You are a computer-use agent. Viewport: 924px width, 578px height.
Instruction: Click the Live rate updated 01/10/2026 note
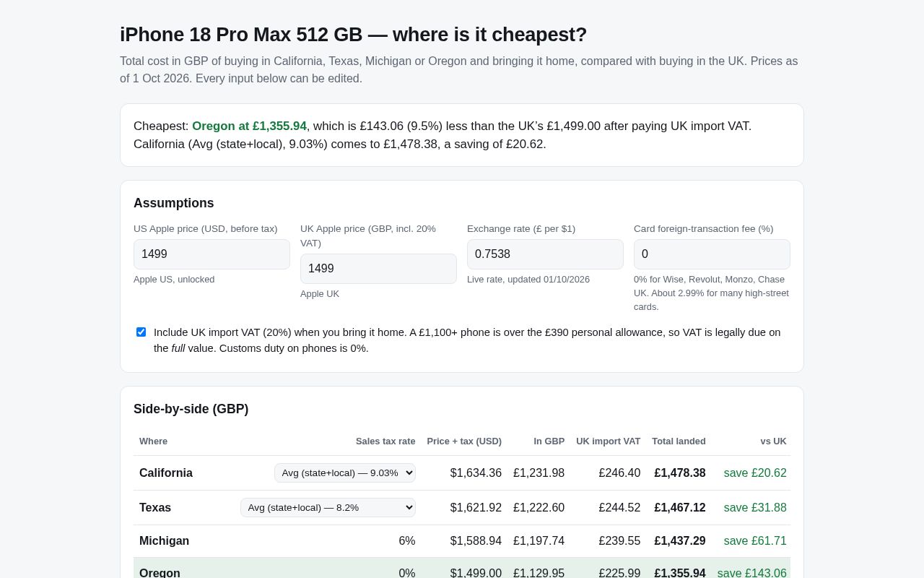click(x=528, y=280)
